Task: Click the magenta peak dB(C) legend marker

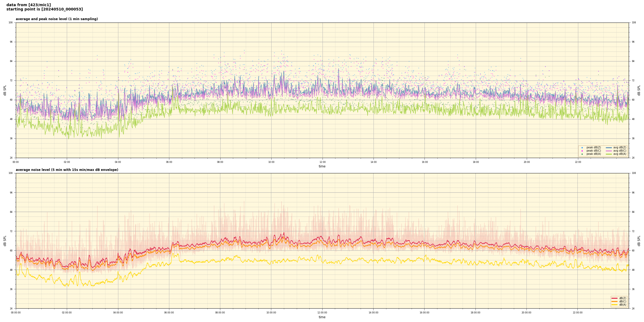Action: [582, 151]
